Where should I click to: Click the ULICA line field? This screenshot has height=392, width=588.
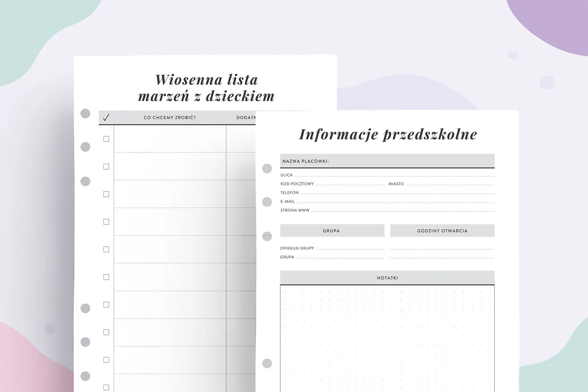point(394,175)
